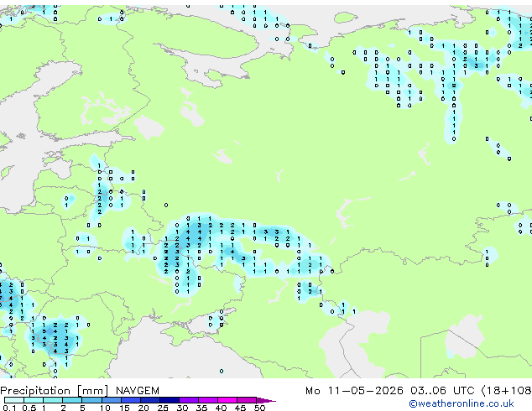Select the 2–5 mm legend color box
This screenshot has height=411, width=532.
coord(72,400)
